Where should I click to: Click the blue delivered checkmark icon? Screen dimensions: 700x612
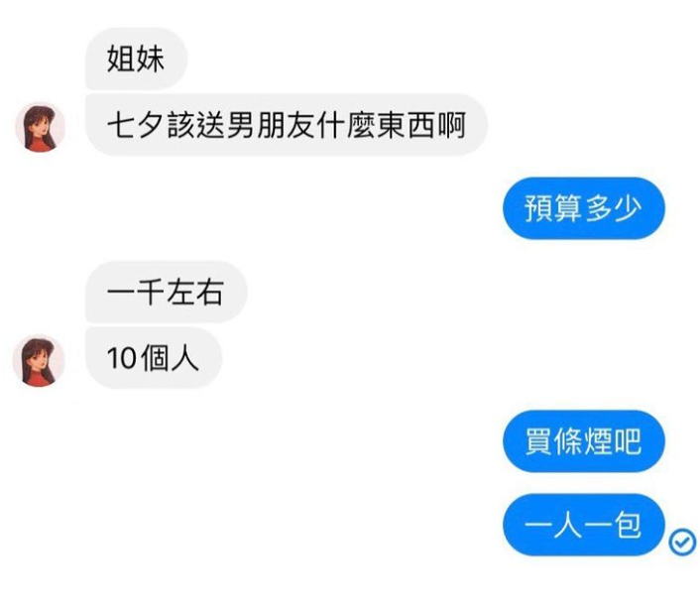click(x=682, y=542)
